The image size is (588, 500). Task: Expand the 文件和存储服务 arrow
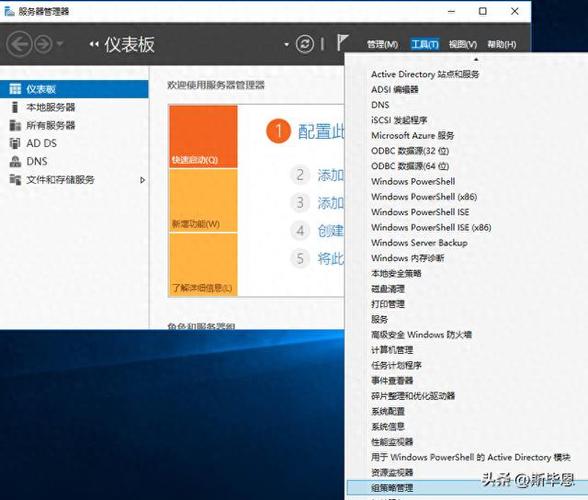tap(142, 180)
